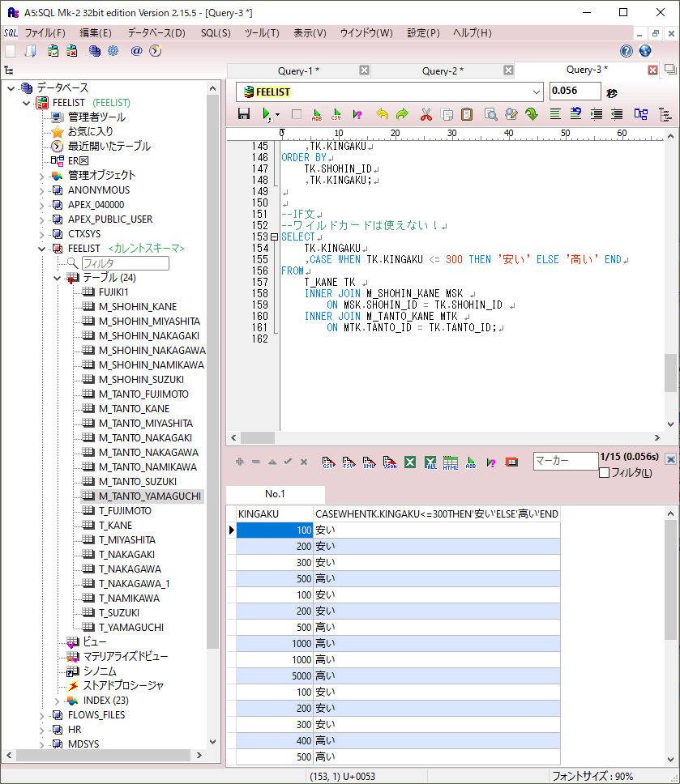Run the SQL with the green play icon

tap(266, 115)
